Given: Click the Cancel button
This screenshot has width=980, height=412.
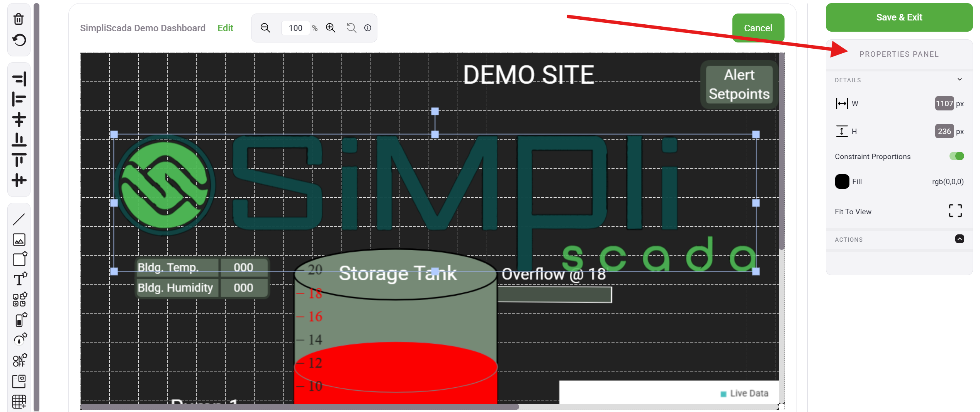Looking at the screenshot, I should tap(758, 28).
